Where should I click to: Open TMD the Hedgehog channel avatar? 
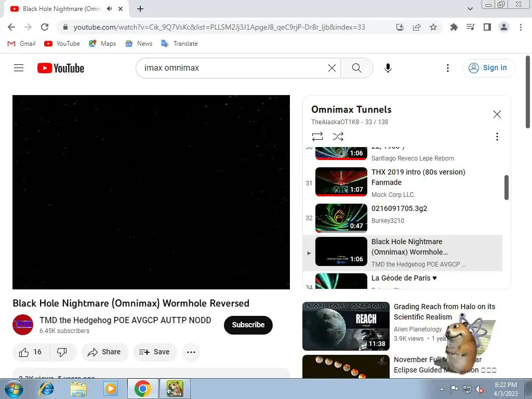pos(23,325)
